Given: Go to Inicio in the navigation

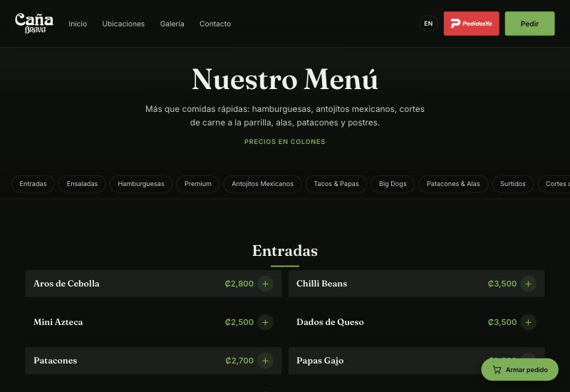Looking at the screenshot, I should coord(78,24).
